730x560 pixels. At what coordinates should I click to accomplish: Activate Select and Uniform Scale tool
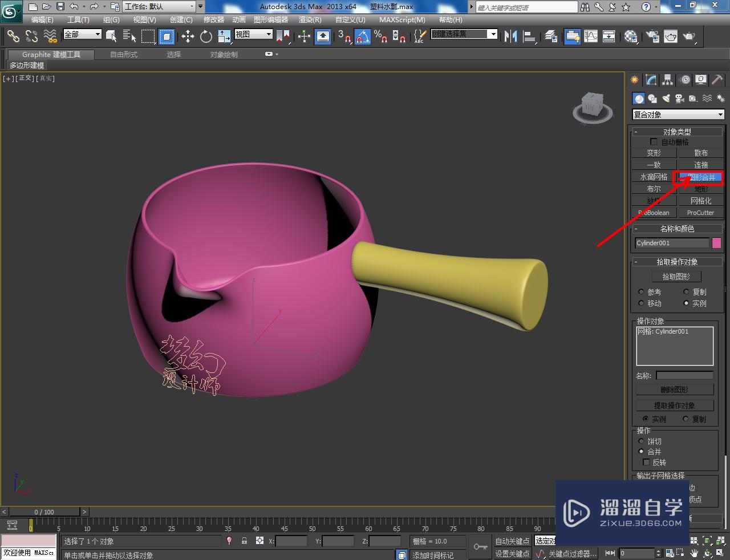tap(224, 36)
